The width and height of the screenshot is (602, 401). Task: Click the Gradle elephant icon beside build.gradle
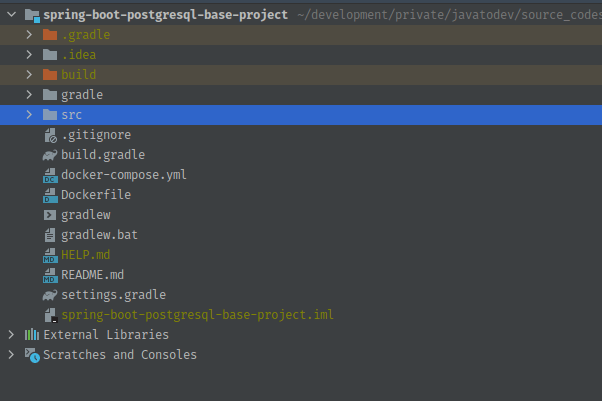pyautogui.click(x=50, y=155)
